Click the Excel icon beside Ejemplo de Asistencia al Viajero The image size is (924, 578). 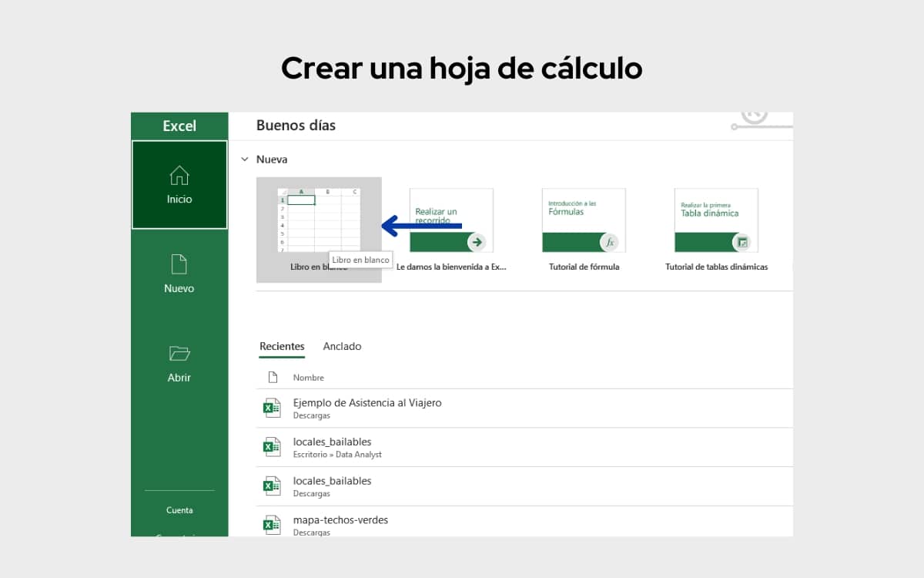tap(271, 407)
